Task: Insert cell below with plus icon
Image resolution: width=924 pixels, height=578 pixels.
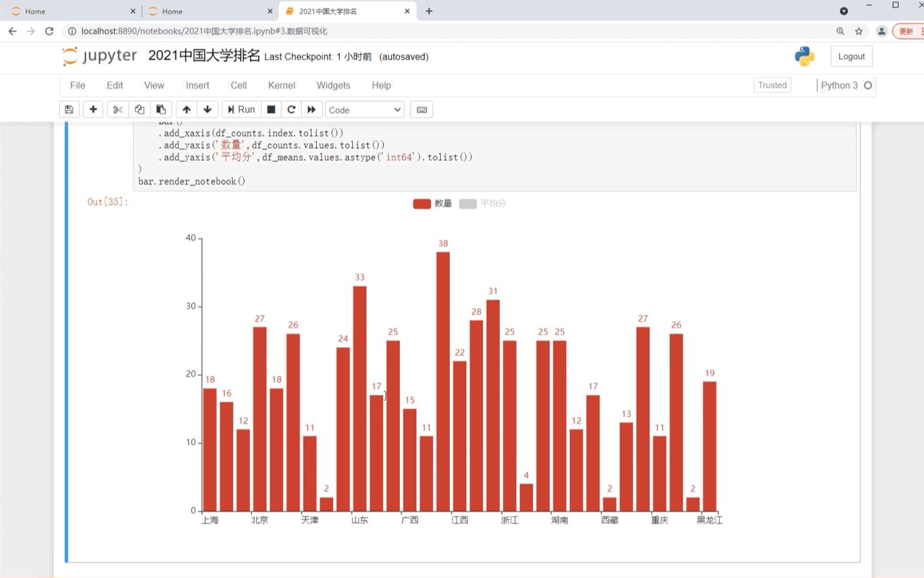Action: click(x=93, y=110)
